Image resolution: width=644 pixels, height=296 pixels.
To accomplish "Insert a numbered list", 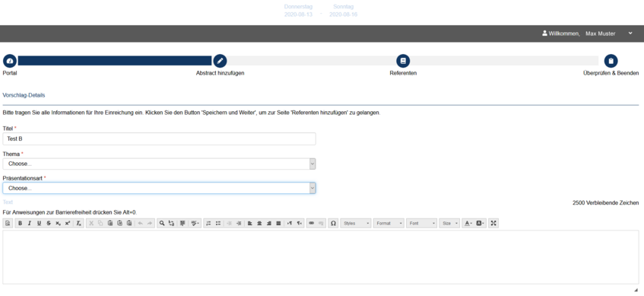I will tap(208, 223).
